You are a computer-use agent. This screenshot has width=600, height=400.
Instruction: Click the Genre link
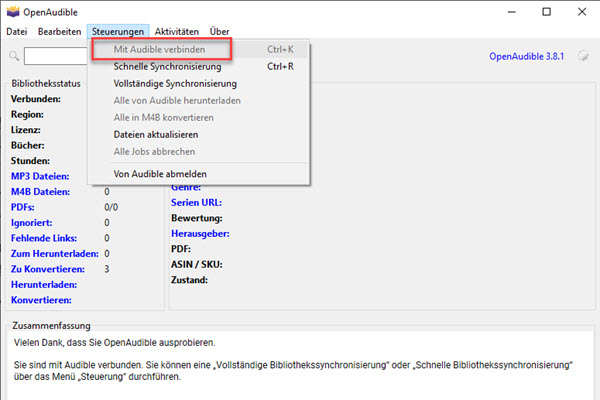tap(186, 188)
